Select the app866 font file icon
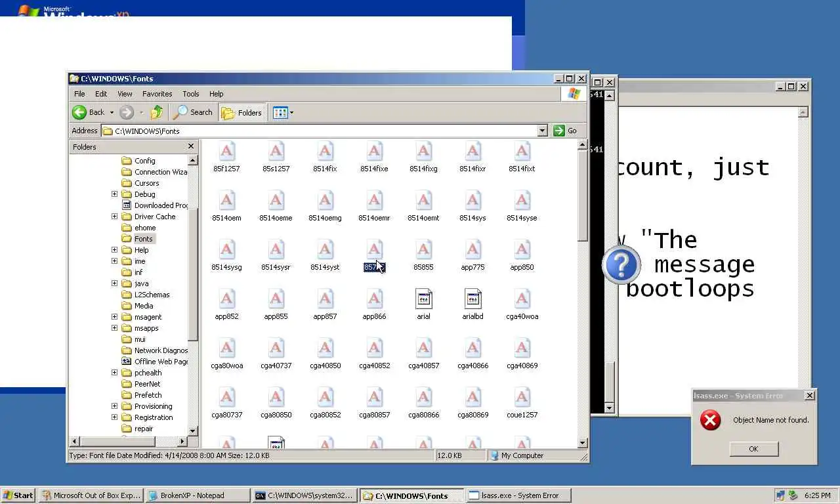Viewport: 840px width, 504px height. click(374, 304)
